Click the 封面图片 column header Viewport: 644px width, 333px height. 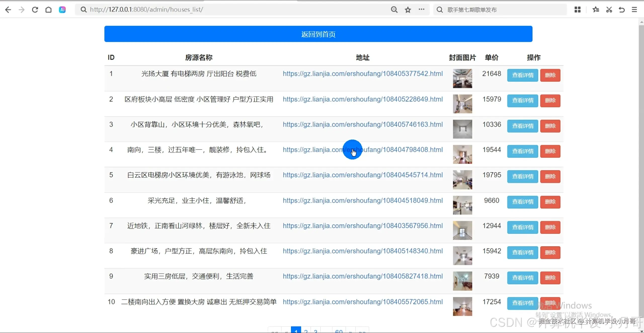pyautogui.click(x=462, y=58)
